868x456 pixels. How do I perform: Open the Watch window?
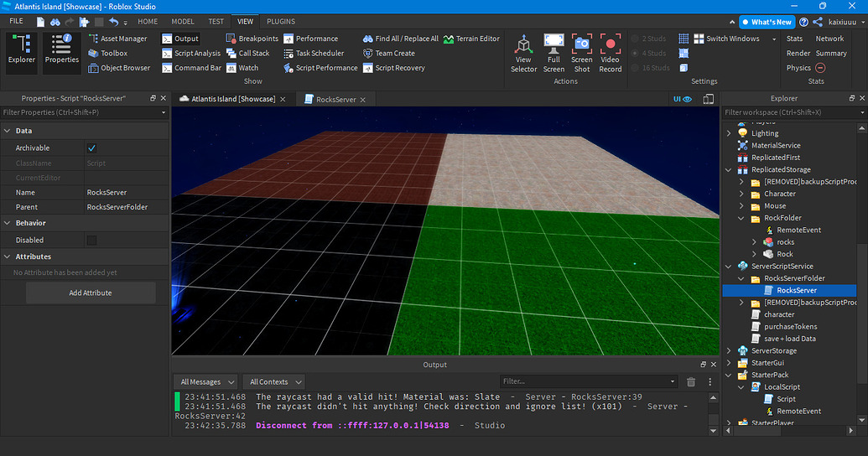(x=242, y=68)
